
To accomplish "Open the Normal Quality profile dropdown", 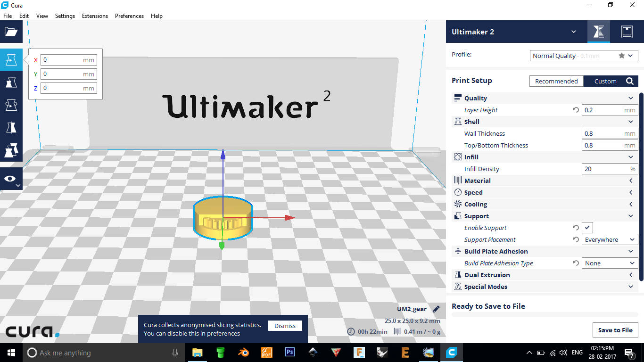I will click(x=584, y=56).
